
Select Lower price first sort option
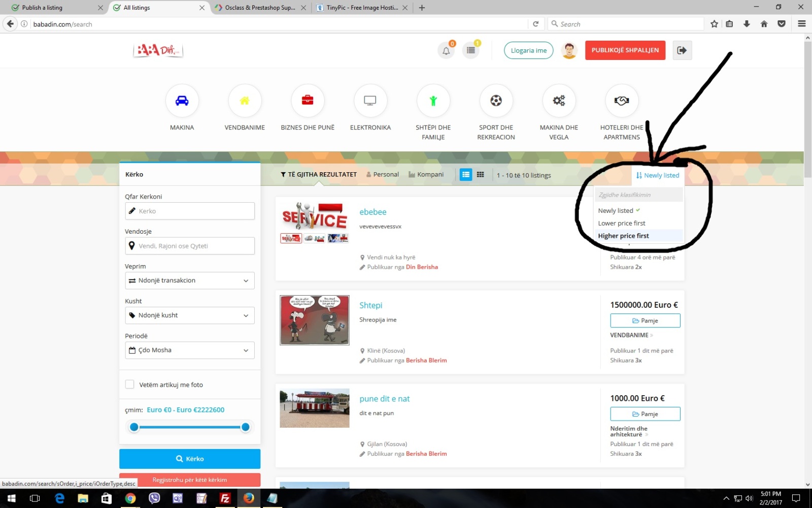(638, 223)
